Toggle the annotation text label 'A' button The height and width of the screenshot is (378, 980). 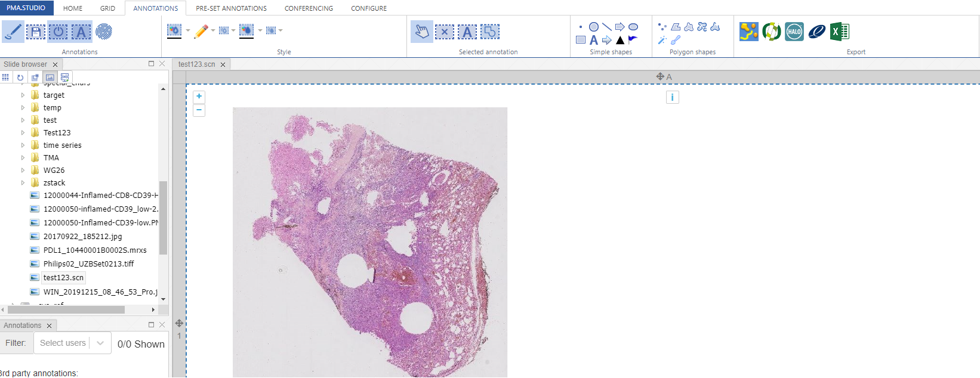coord(81,32)
